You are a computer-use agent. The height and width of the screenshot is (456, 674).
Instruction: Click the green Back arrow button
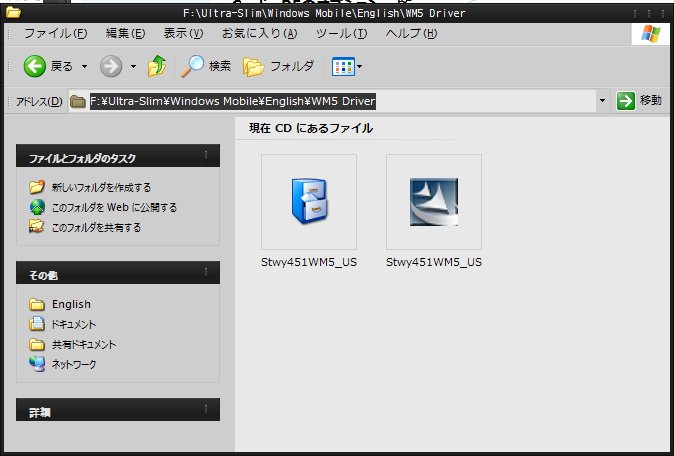pyautogui.click(x=34, y=66)
